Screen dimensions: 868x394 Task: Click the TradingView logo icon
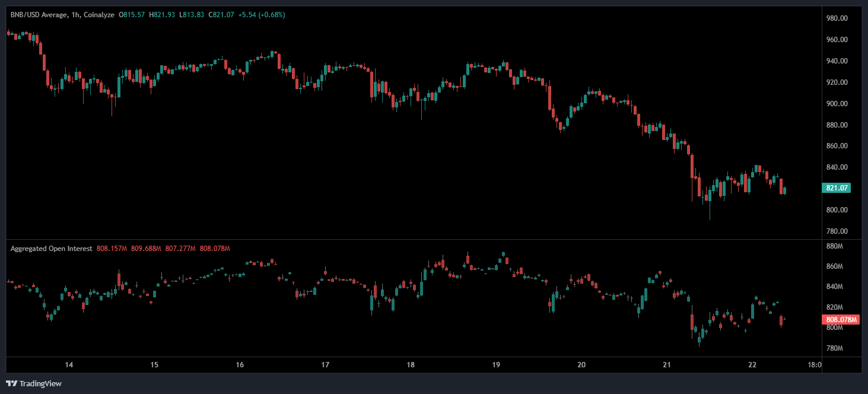point(11,383)
